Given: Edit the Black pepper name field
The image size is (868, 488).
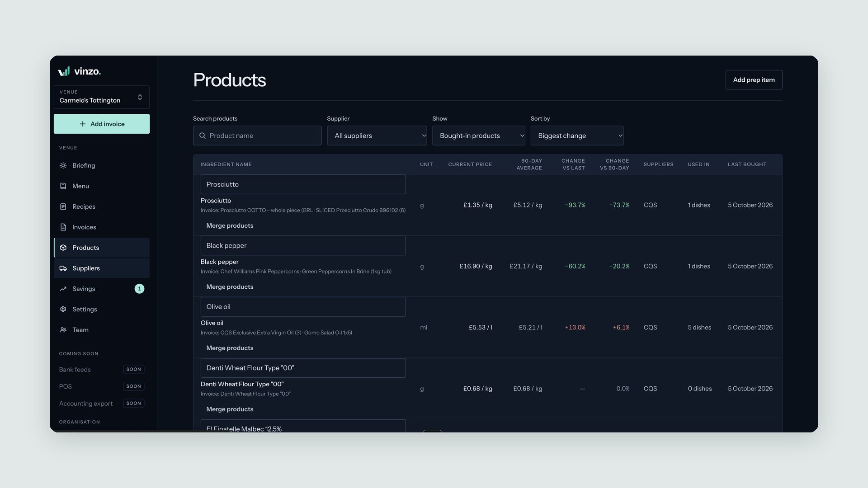Looking at the screenshot, I should pyautogui.click(x=303, y=245).
